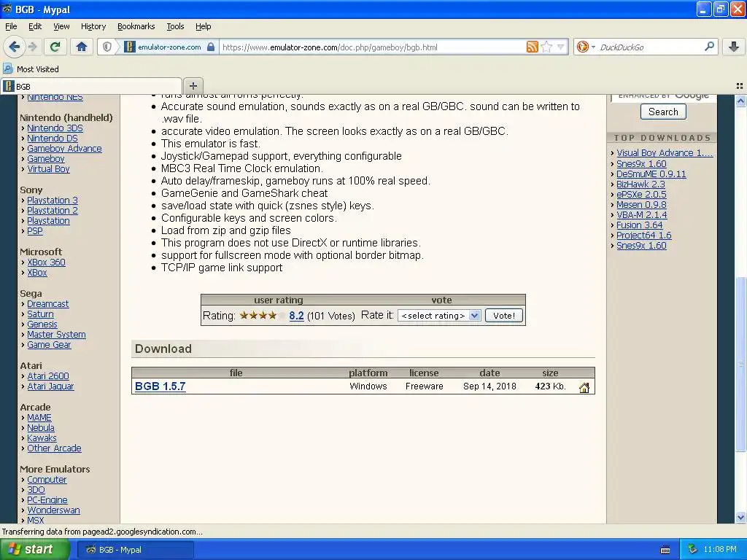Open the Help menu
747x560 pixels.
(x=204, y=26)
